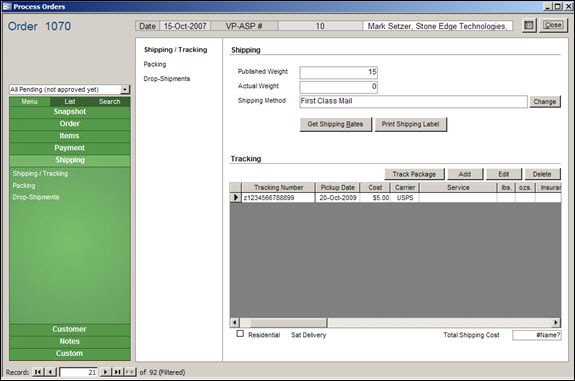This screenshot has height=381, width=575.
Task: Click the Tracking Number column header
Action: (x=279, y=188)
